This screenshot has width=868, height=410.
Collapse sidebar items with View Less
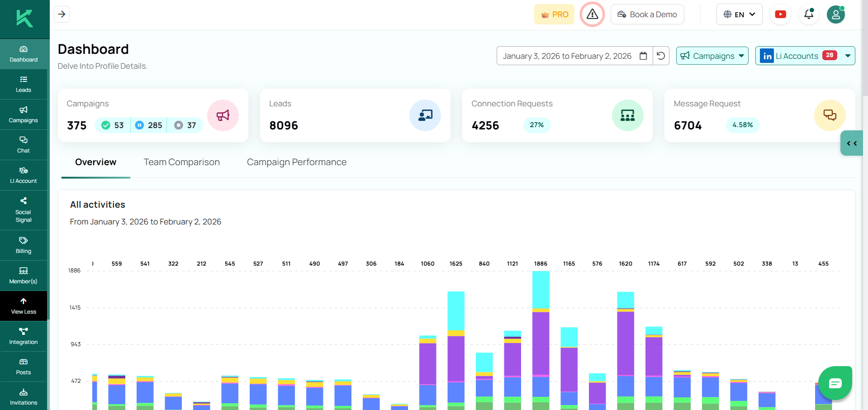click(x=24, y=306)
